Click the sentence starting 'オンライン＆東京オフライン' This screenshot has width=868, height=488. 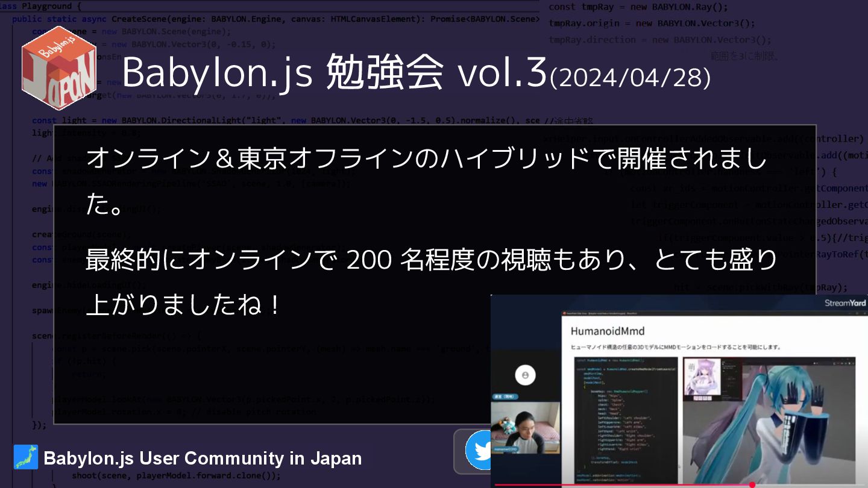(427, 183)
